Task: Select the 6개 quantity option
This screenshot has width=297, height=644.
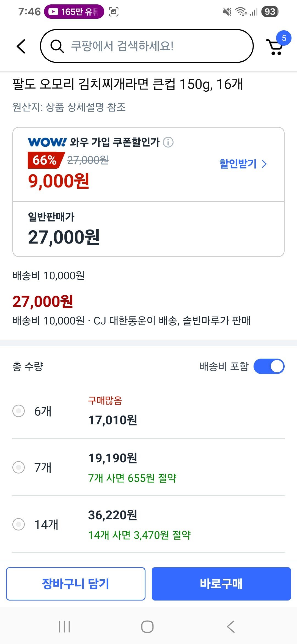Action: tap(19, 411)
